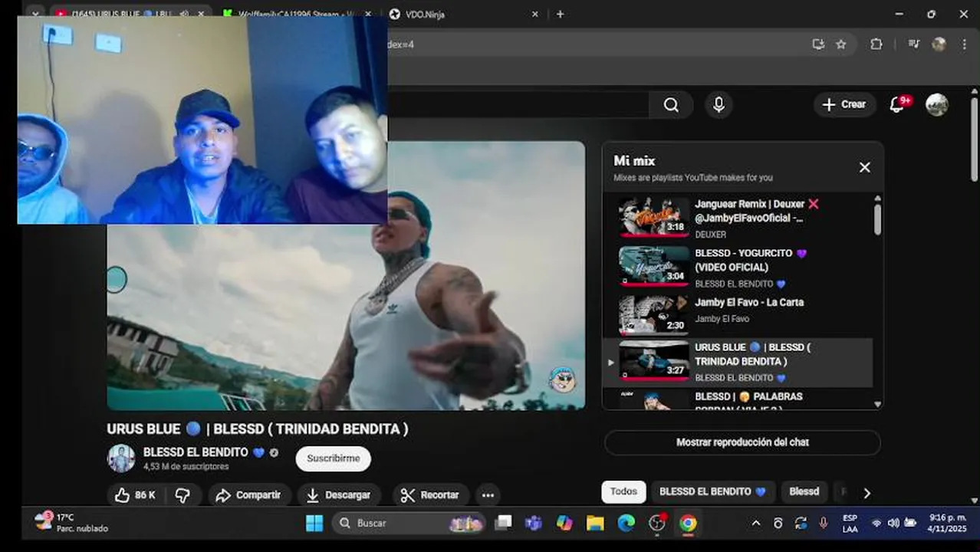Viewport: 980px width, 552px height.
Task: Close the VDO.Ninja tab
Action: tap(535, 14)
